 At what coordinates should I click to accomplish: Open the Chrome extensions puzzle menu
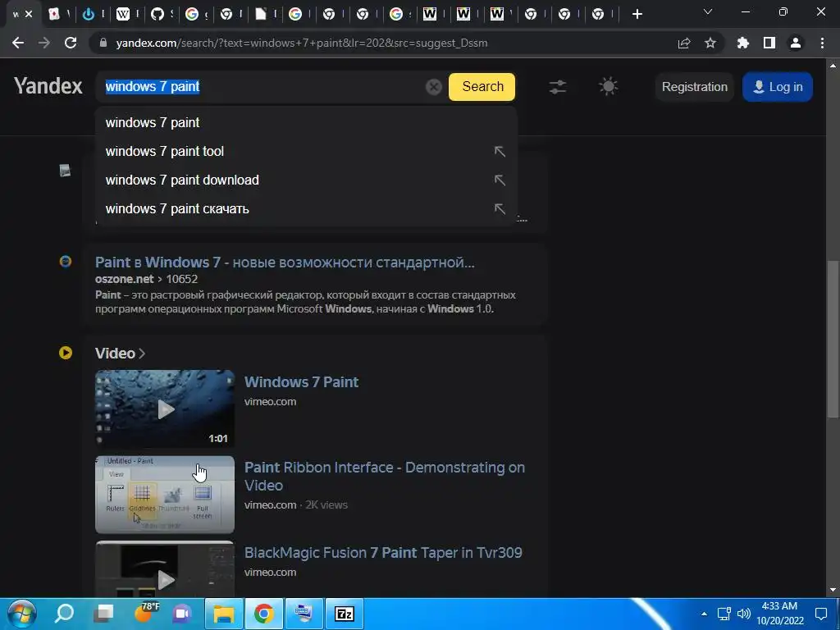pyautogui.click(x=743, y=43)
